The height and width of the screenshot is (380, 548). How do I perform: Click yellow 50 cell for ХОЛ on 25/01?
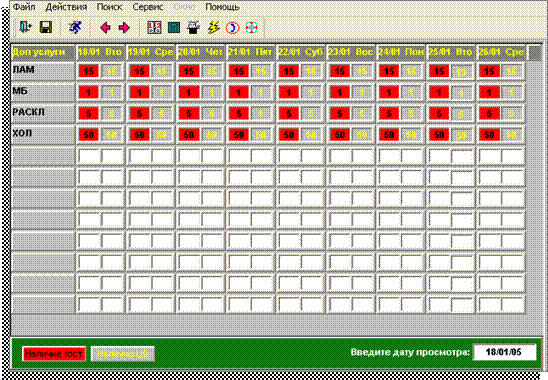[461, 136]
